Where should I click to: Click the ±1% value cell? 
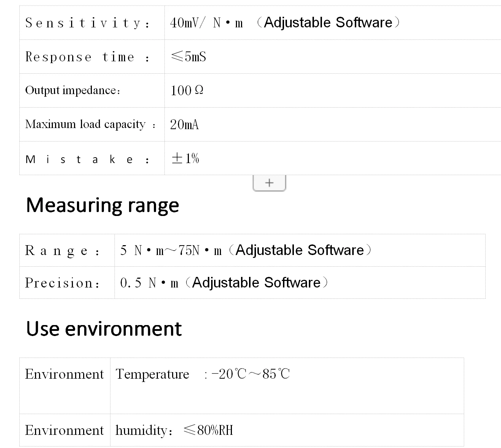click(x=185, y=158)
